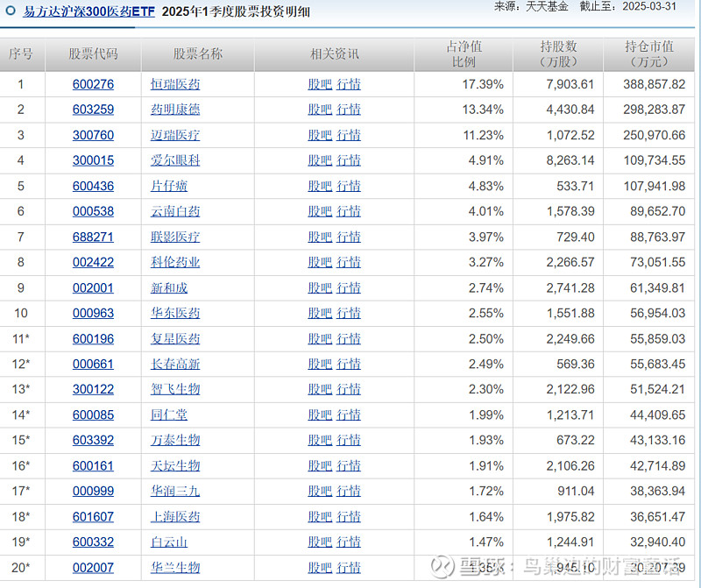The height and width of the screenshot is (588, 701).
Task: Open stock code 000999 link
Action: 93,492
